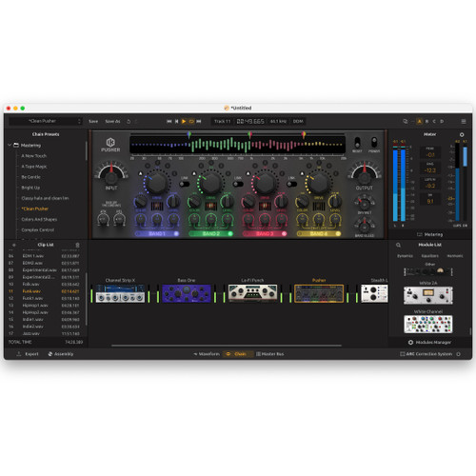The image size is (476, 476).
Task: Select the Equalizers module category tab
Action: pyautogui.click(x=429, y=256)
